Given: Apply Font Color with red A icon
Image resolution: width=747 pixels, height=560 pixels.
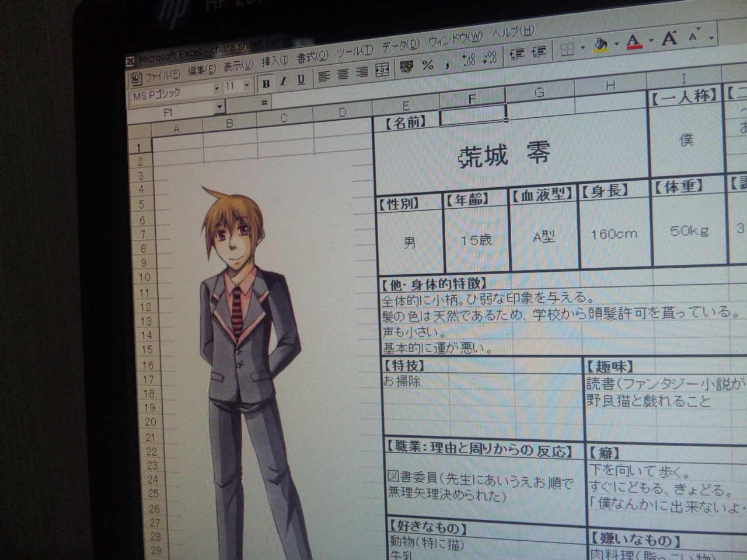Looking at the screenshot, I should 634,42.
